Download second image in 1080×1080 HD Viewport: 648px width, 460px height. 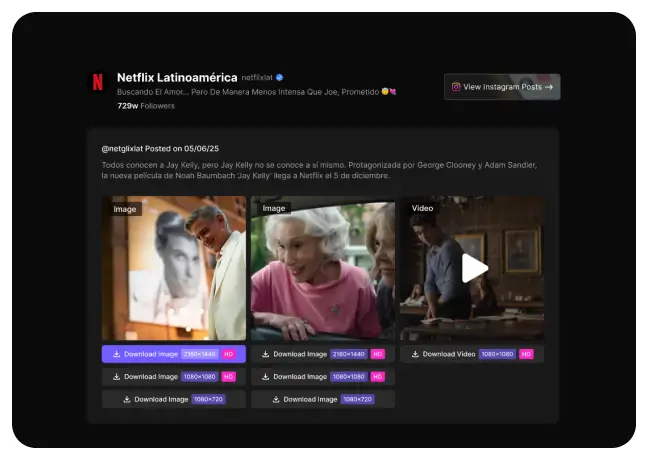323,377
